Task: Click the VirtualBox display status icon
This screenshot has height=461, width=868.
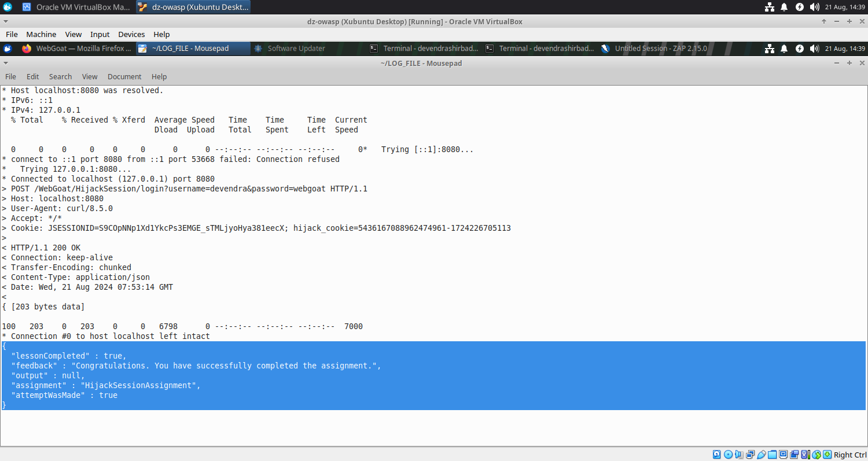Action: [783, 455]
